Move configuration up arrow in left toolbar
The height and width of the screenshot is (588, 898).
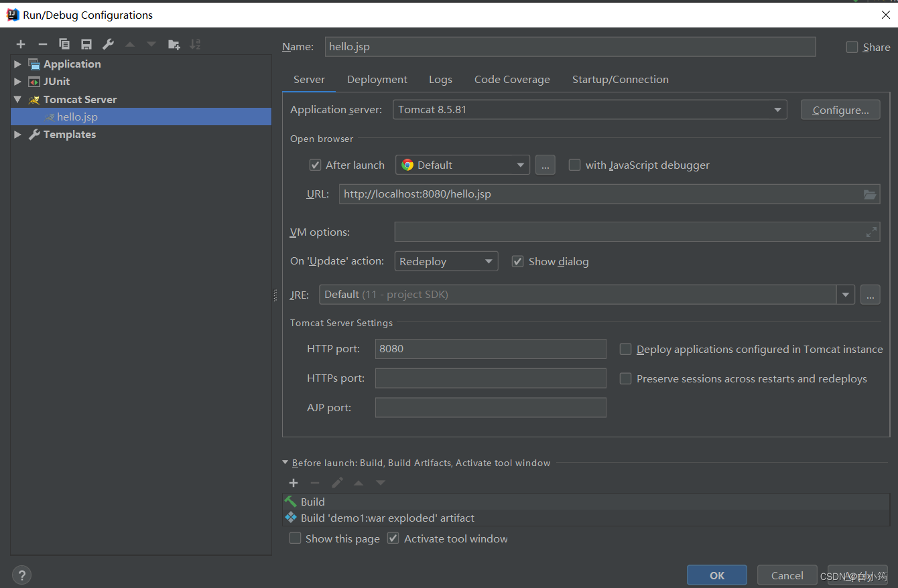(130, 44)
